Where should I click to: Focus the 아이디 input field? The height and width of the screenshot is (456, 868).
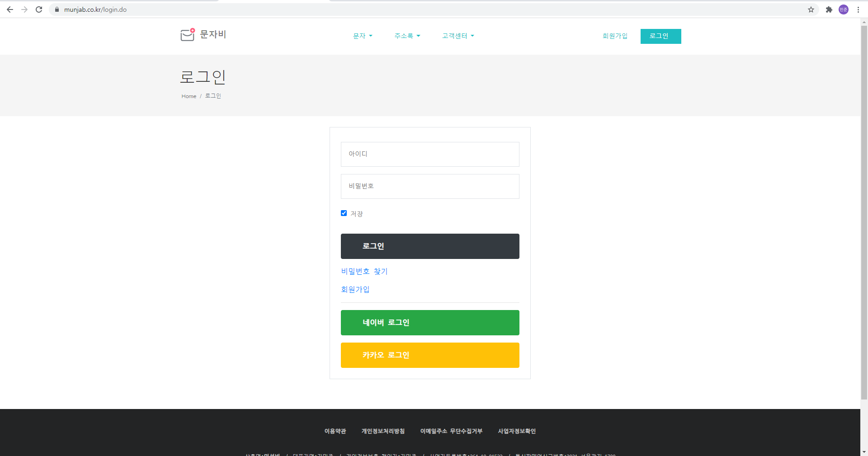click(x=429, y=154)
